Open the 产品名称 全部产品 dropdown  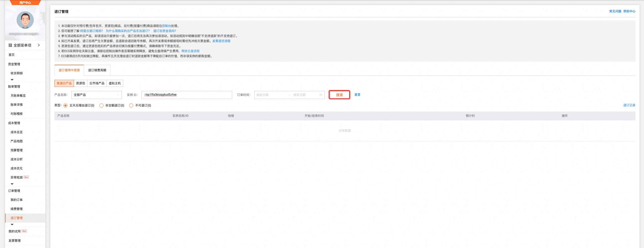(97, 95)
